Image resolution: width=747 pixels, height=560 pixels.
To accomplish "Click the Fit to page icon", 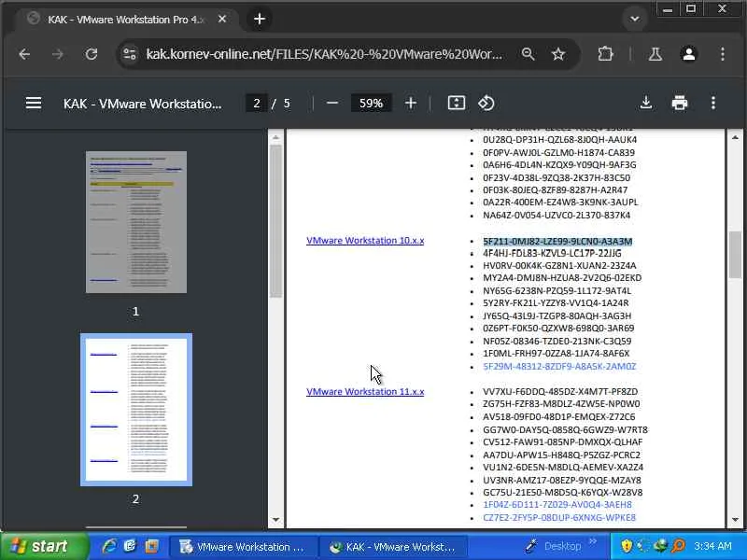I will 457,104.
